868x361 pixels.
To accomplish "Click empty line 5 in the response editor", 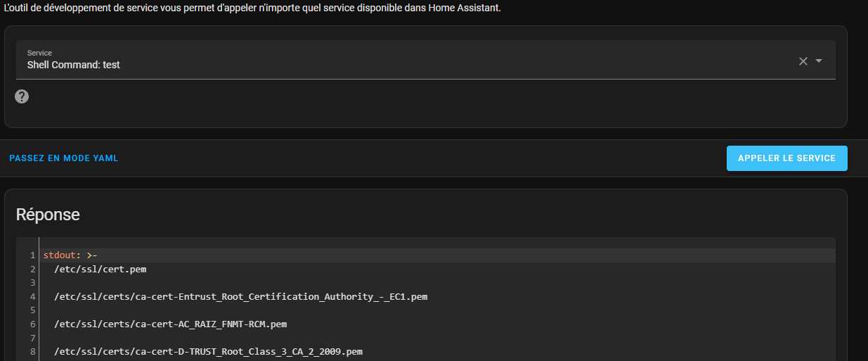I will pyautogui.click(x=437, y=310).
